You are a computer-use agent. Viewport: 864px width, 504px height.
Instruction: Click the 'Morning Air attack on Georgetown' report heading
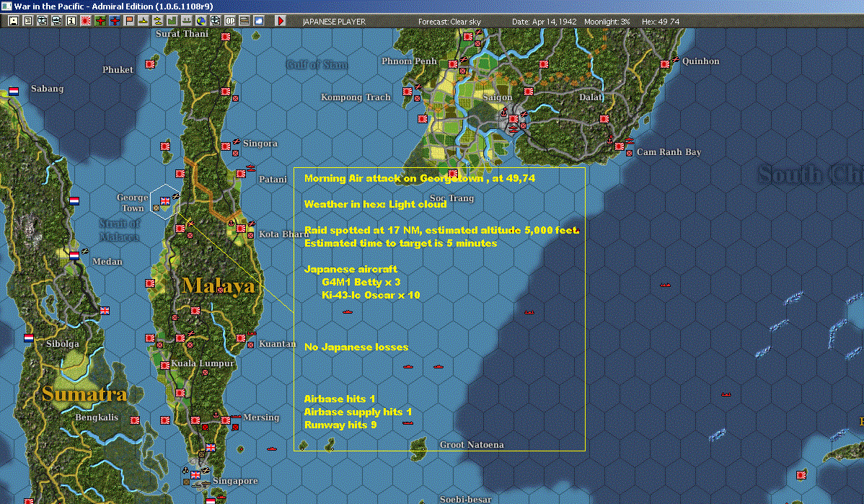419,178
